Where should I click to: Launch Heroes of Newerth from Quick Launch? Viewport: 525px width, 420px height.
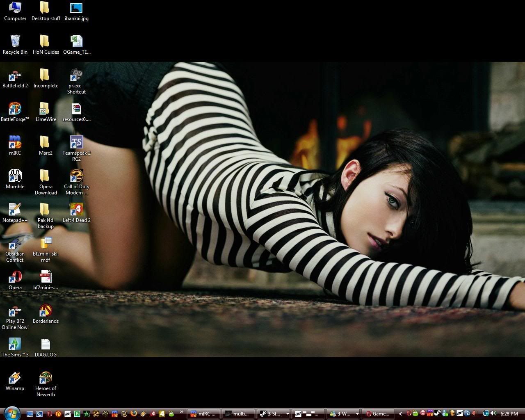point(105,414)
